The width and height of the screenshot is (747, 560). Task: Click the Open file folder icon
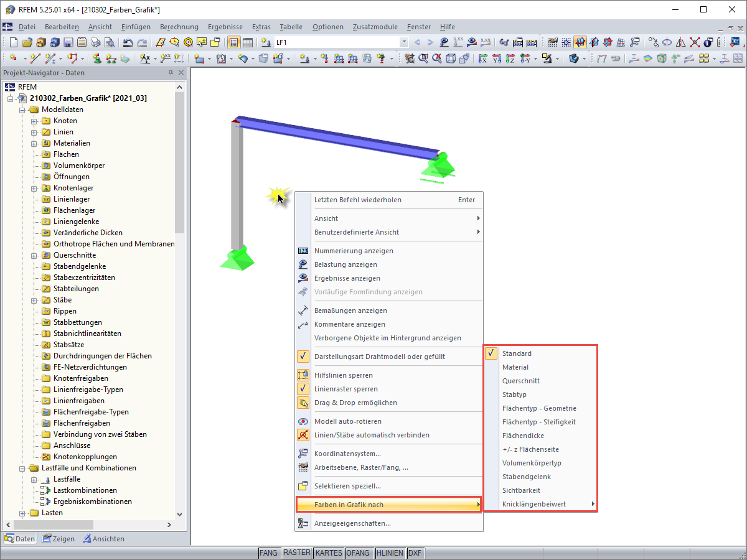click(27, 42)
